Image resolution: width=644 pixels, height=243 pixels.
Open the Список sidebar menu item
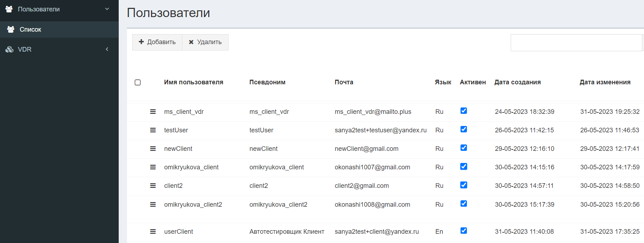point(30,30)
